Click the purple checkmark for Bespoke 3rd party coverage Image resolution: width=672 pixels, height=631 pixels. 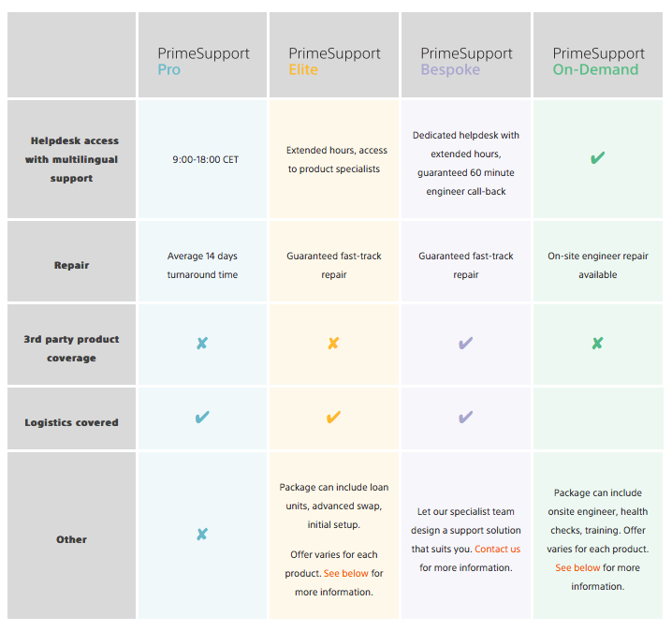(465, 343)
